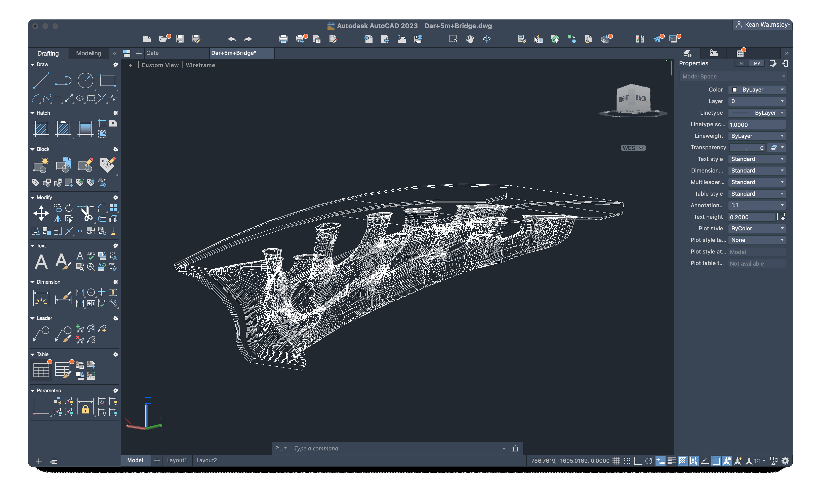821x504 pixels.
Task: Enable Ortho mode in the status bar
Action: 638,461
